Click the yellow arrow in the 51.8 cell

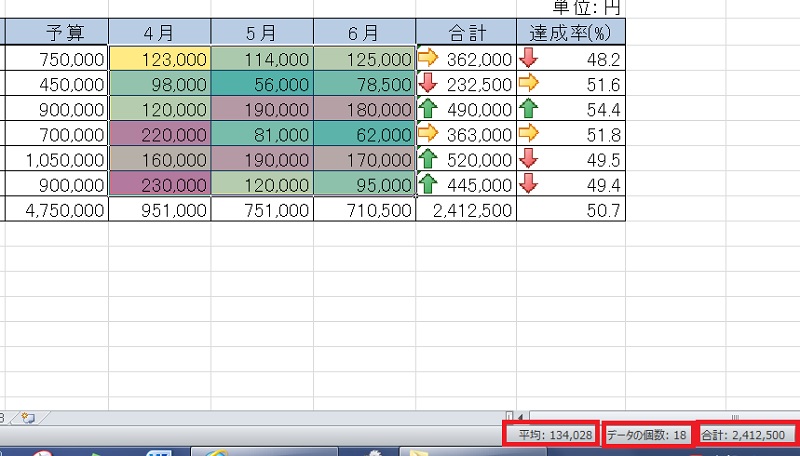(529, 133)
